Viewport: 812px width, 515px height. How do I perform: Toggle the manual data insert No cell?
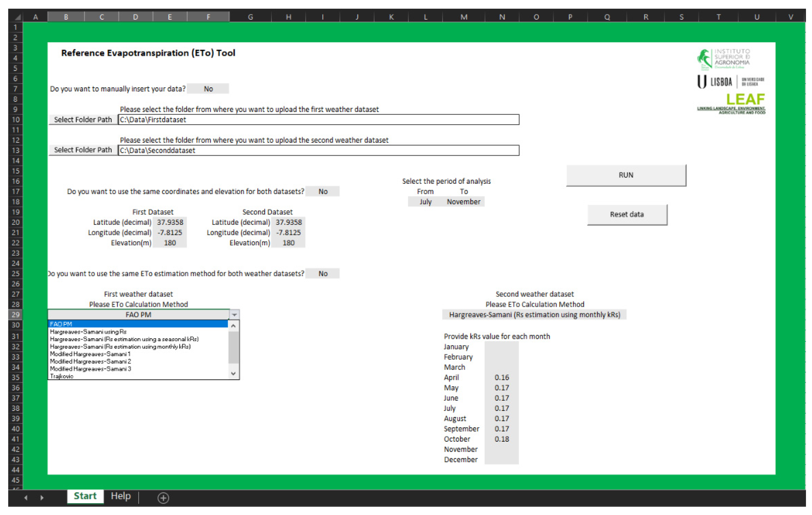coord(208,89)
